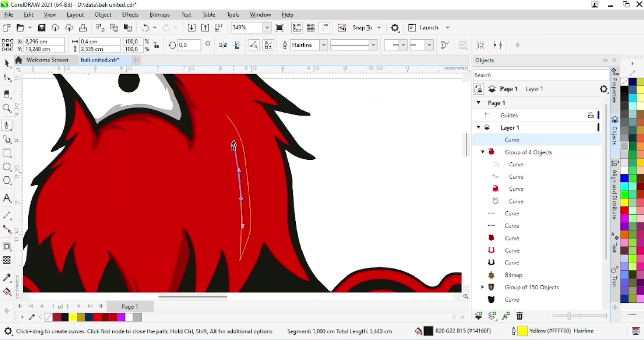Open the Object menu

click(x=103, y=15)
